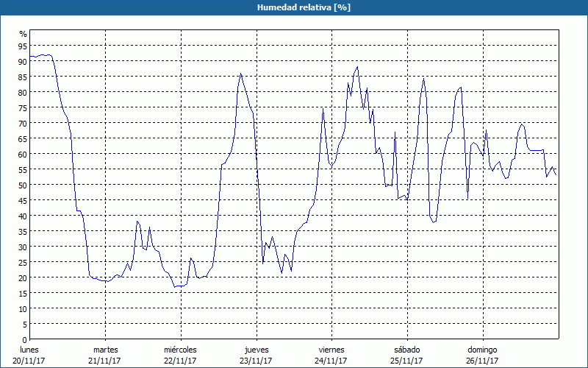Screen dimensions: 588x368
Task: Click the date 24/11/17
Action: coord(331,361)
